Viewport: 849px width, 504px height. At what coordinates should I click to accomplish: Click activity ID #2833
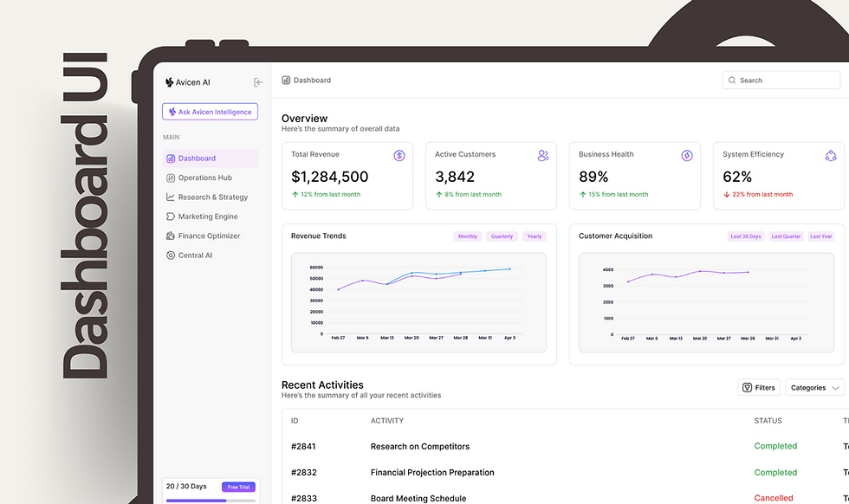coord(304,498)
